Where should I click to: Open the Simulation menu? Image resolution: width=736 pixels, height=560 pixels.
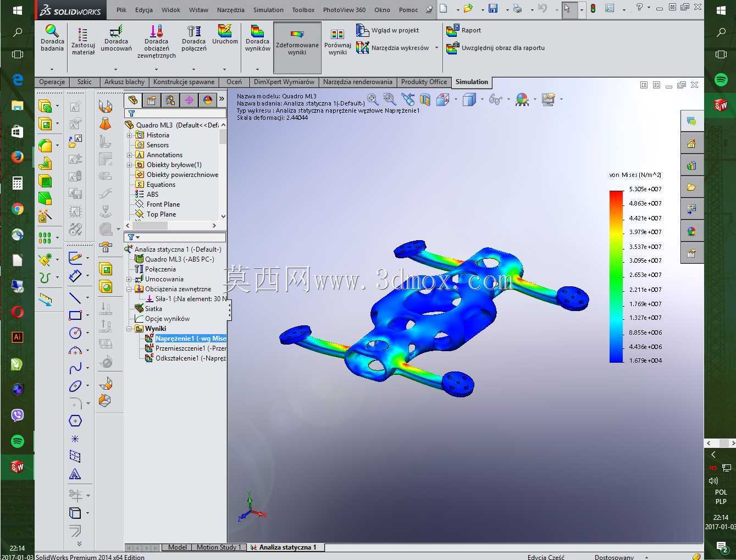tap(268, 10)
